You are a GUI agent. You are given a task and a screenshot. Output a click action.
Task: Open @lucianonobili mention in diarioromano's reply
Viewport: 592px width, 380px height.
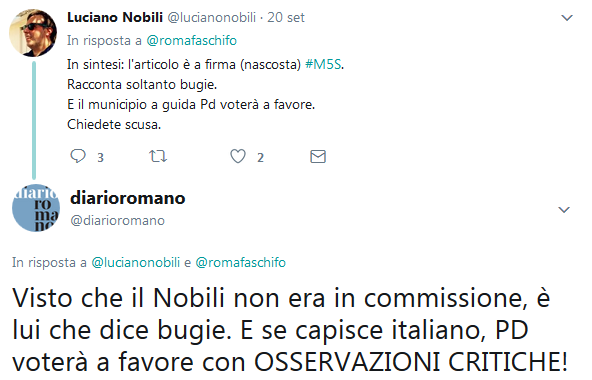pyautogui.click(x=136, y=263)
